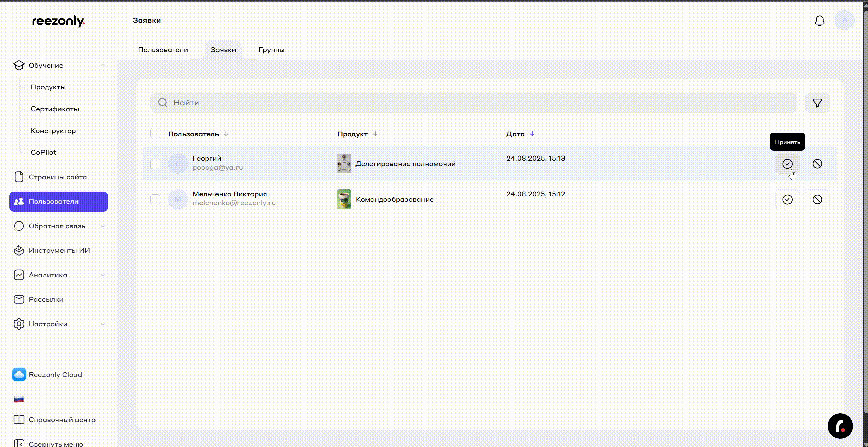Collapse the Обучение menu section

(x=103, y=65)
